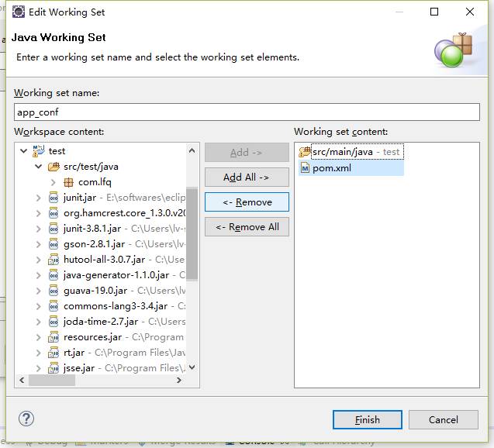Select the test project label

coord(57,151)
